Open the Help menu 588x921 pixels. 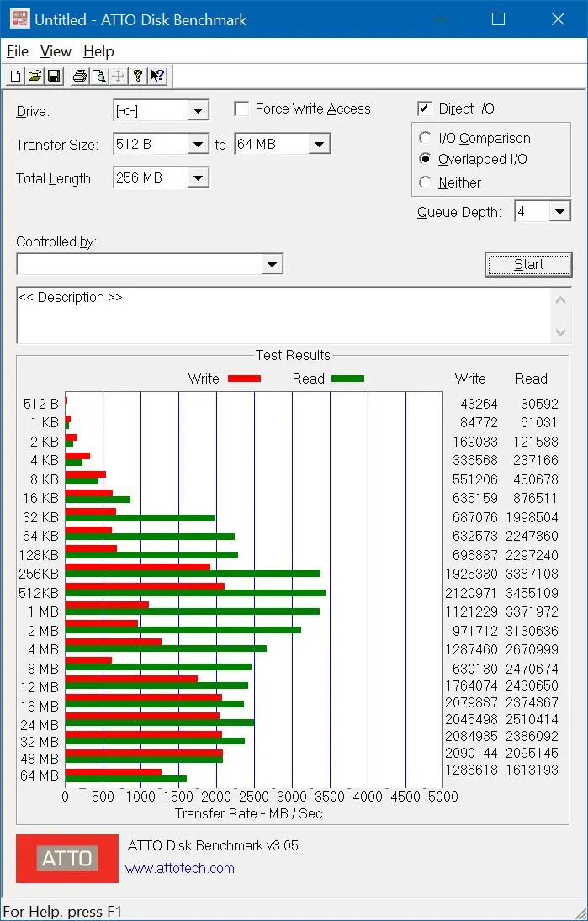point(98,51)
